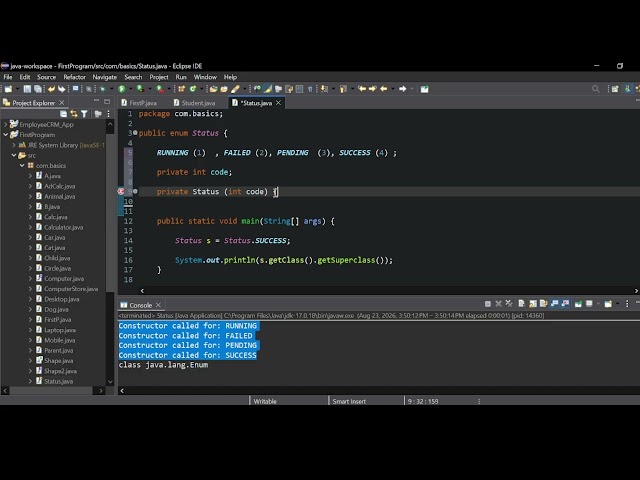Close the Console view tab

tap(158, 305)
